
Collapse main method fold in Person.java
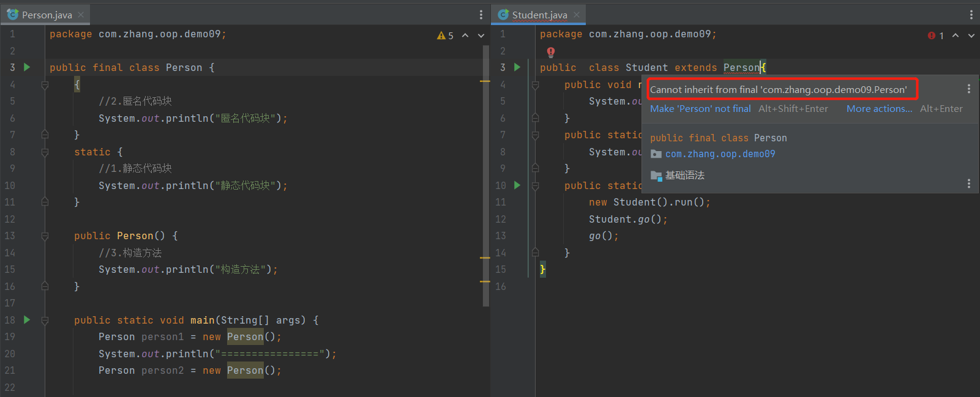(x=45, y=320)
